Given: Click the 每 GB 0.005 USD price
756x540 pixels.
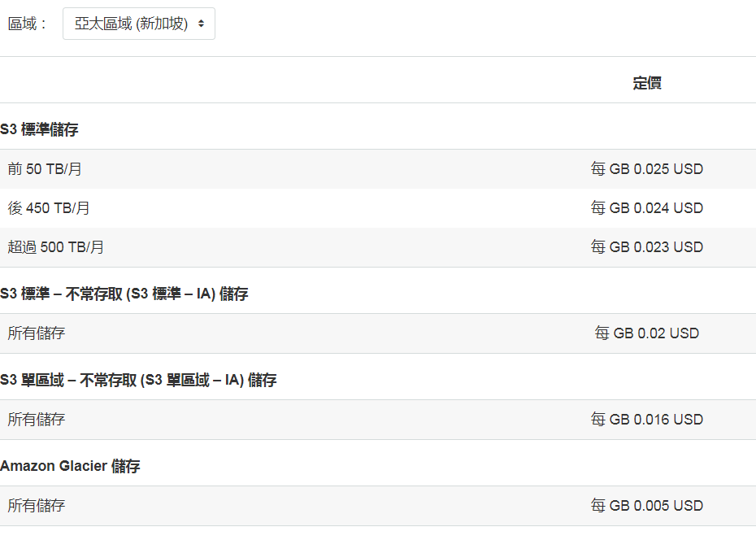Looking at the screenshot, I should point(647,505).
